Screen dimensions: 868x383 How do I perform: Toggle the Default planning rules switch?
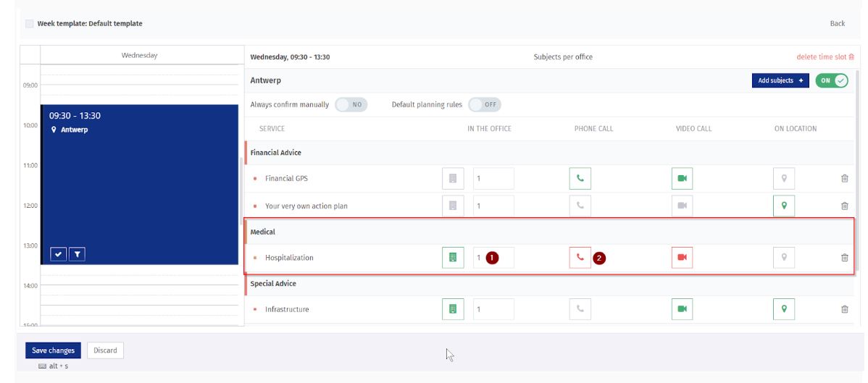(485, 104)
